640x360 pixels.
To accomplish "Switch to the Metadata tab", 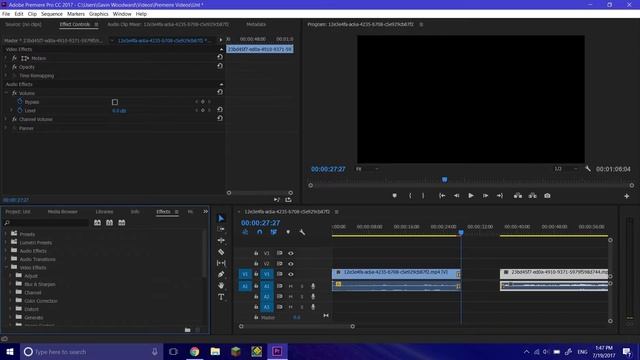I will [256, 24].
